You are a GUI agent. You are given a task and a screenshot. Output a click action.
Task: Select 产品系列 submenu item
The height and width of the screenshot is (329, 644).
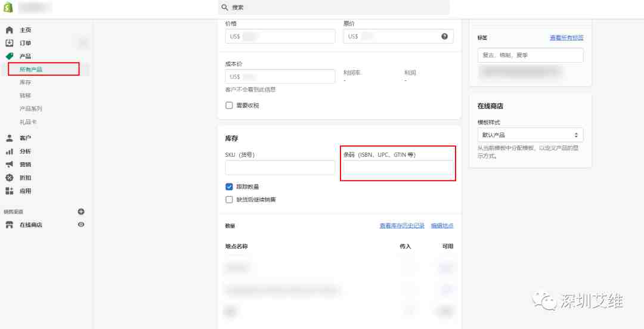coord(31,109)
